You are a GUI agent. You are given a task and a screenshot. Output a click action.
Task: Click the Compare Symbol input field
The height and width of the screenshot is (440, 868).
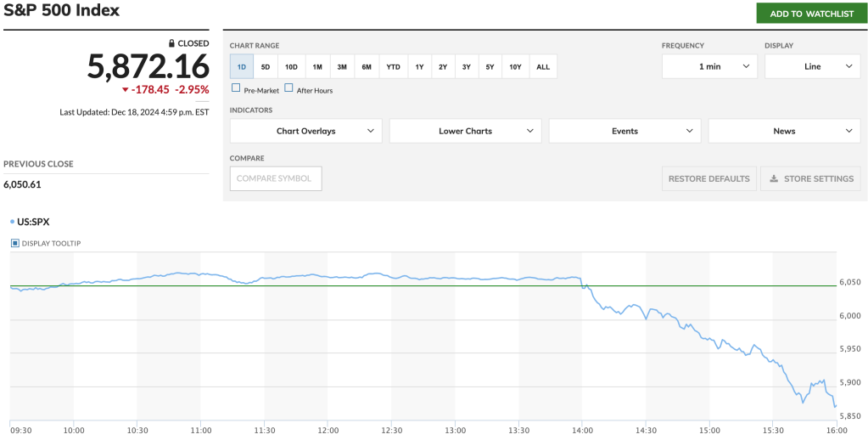click(x=276, y=178)
